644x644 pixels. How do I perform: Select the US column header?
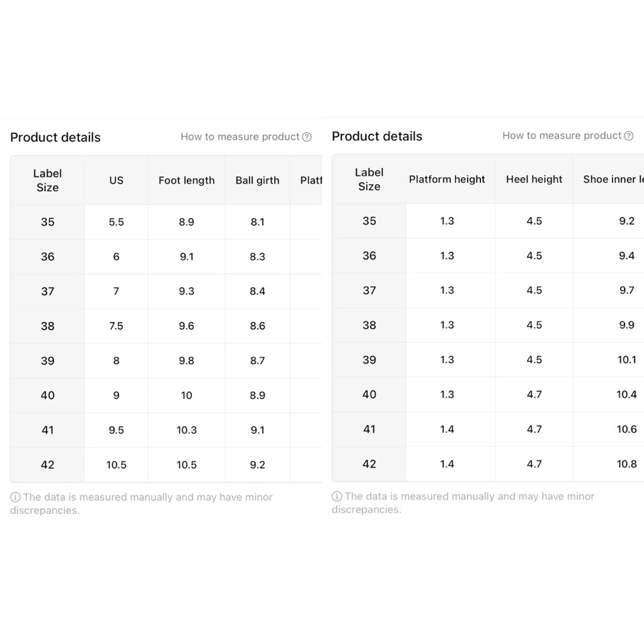click(116, 180)
